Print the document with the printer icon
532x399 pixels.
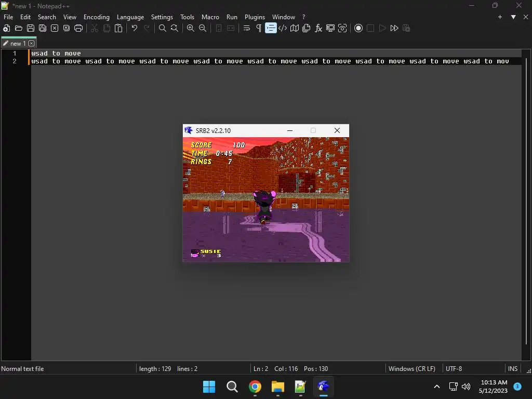[x=78, y=28]
